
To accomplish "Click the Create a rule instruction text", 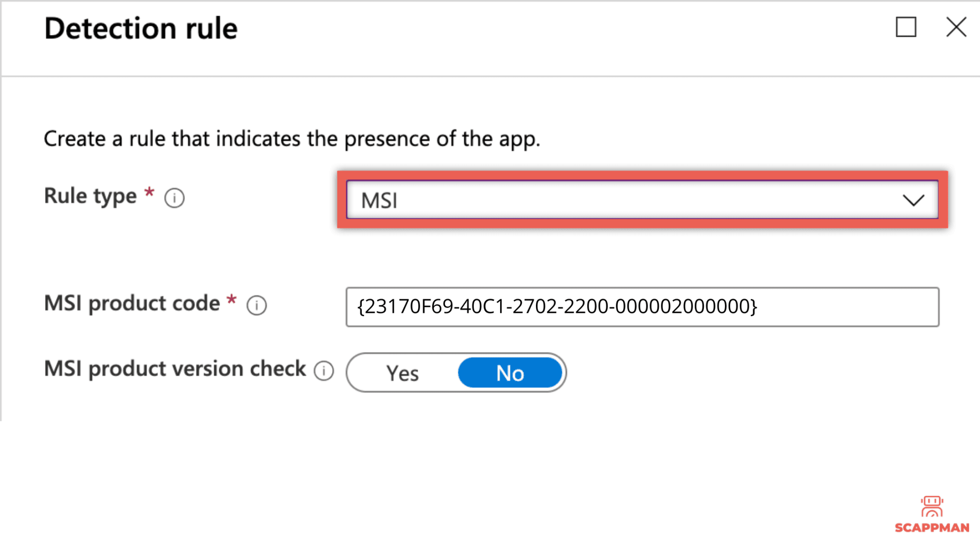I will [293, 138].
